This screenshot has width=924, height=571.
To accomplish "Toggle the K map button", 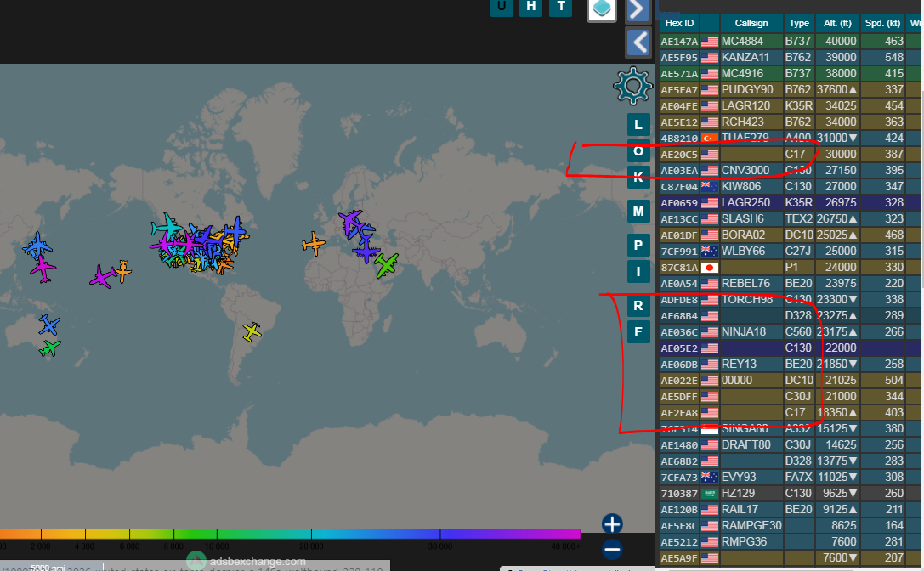I will pos(638,177).
